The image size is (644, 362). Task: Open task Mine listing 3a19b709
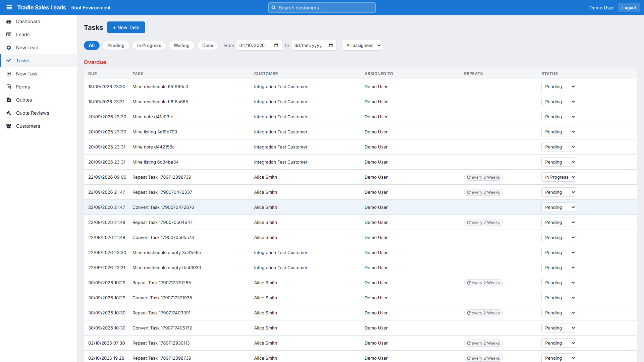[155, 132]
